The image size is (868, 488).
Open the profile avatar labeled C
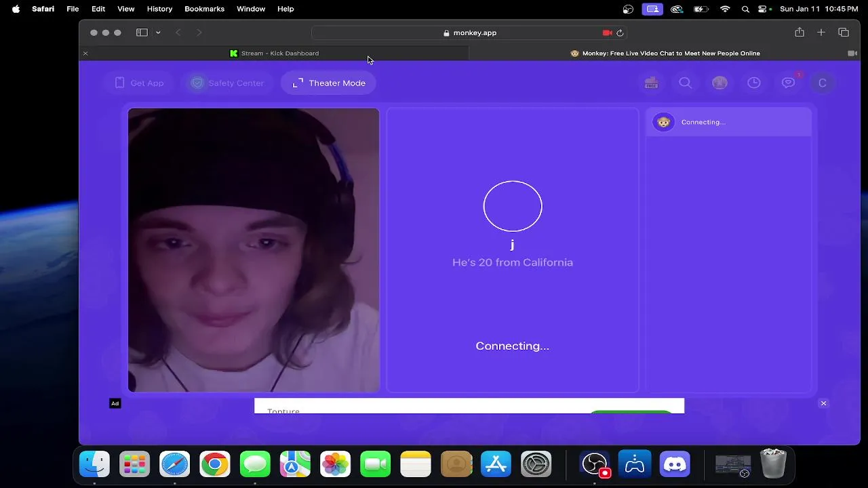point(823,83)
